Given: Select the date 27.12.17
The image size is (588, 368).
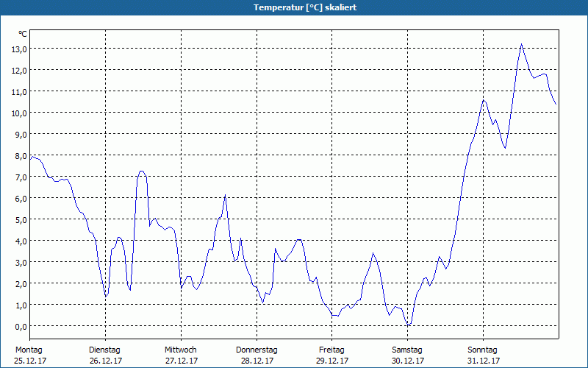Looking at the screenshot, I should click(x=182, y=361).
